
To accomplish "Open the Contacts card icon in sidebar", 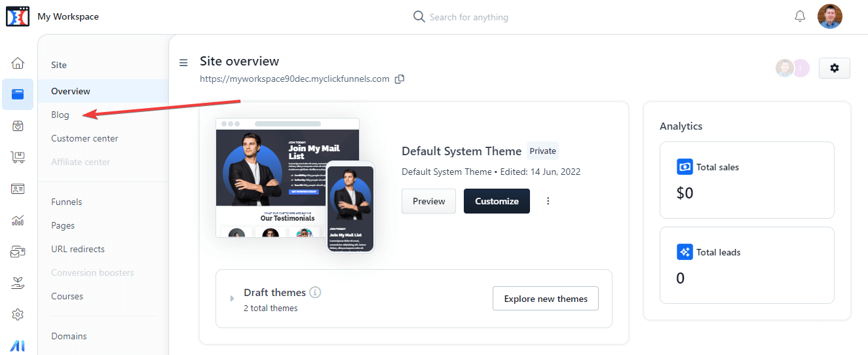I will (18, 189).
